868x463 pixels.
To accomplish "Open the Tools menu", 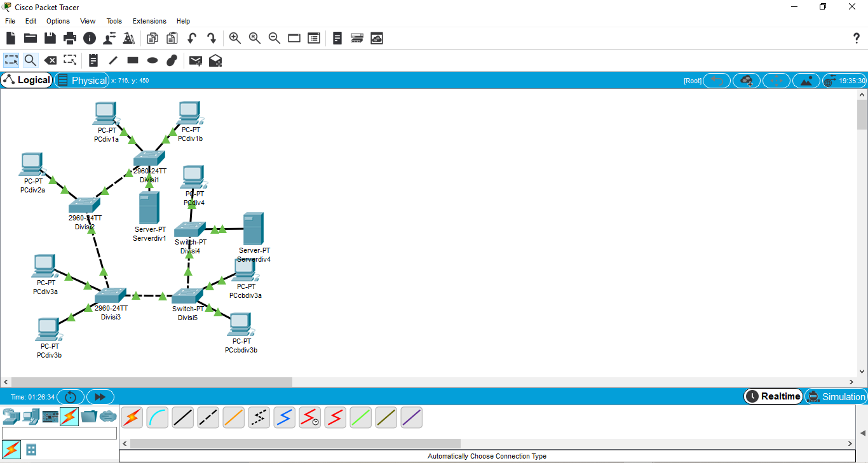I will tap(114, 21).
